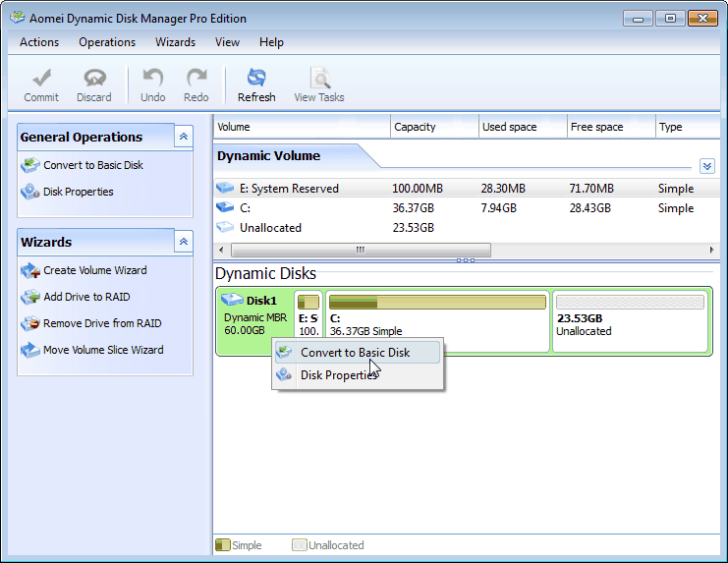Collapse the General Operations panel
Screen dimensions: 728x563
pyautogui.click(x=184, y=137)
